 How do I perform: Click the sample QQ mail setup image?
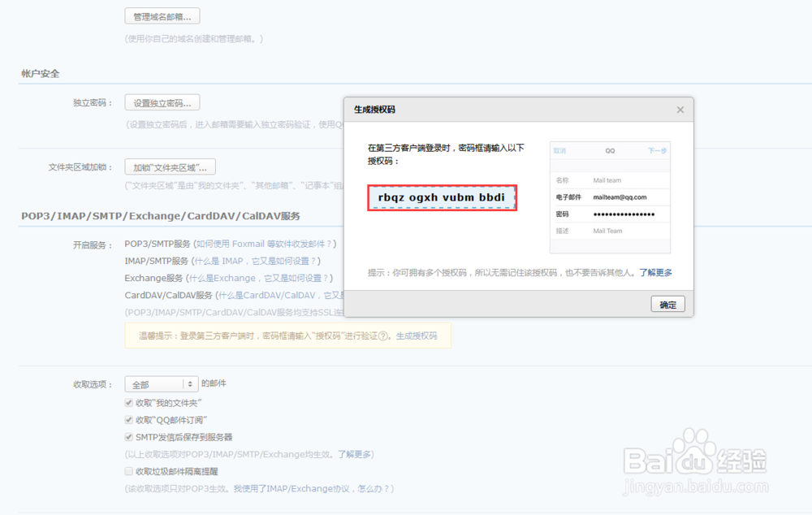click(610, 197)
